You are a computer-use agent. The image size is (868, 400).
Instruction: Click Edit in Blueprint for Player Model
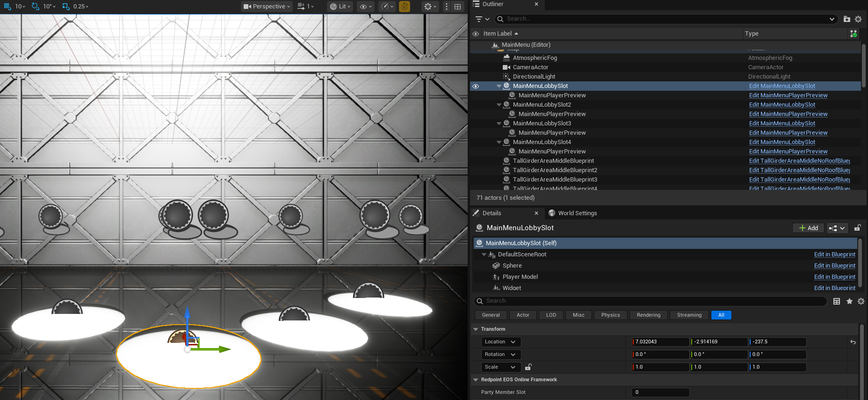click(x=834, y=277)
